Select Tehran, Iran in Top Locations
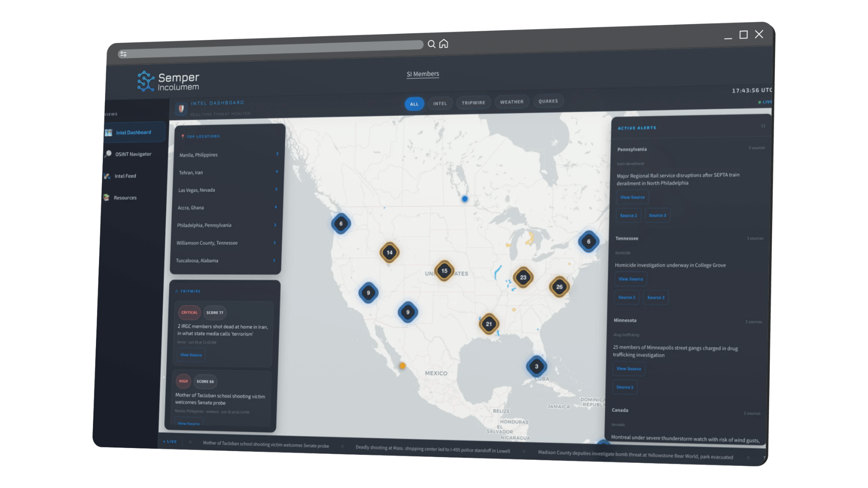 tap(228, 172)
